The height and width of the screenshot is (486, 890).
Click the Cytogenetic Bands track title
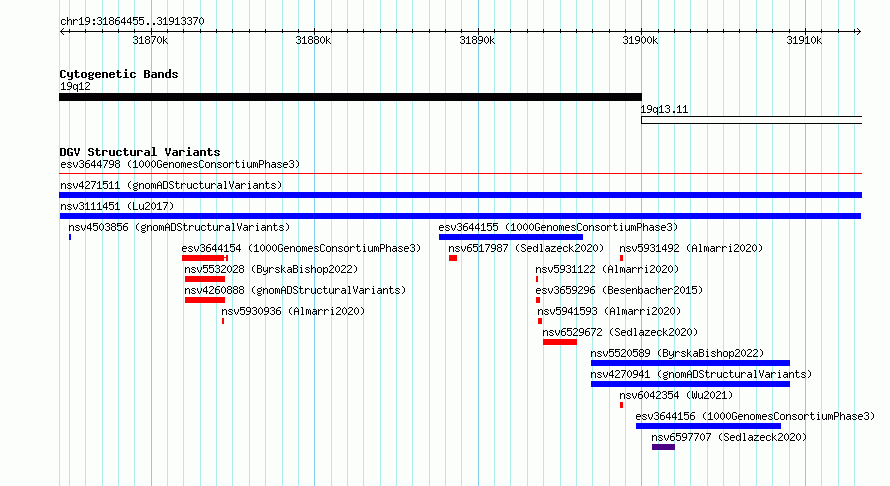click(x=119, y=74)
